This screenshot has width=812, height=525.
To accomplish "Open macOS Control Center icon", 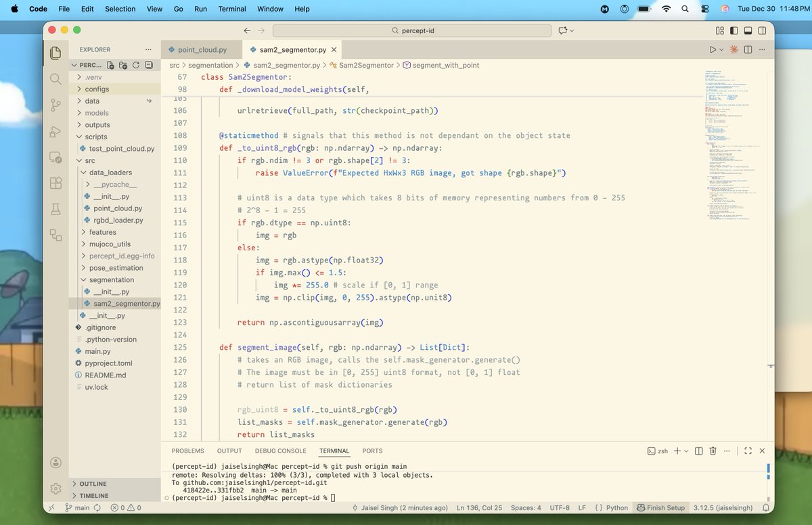I will coord(704,9).
